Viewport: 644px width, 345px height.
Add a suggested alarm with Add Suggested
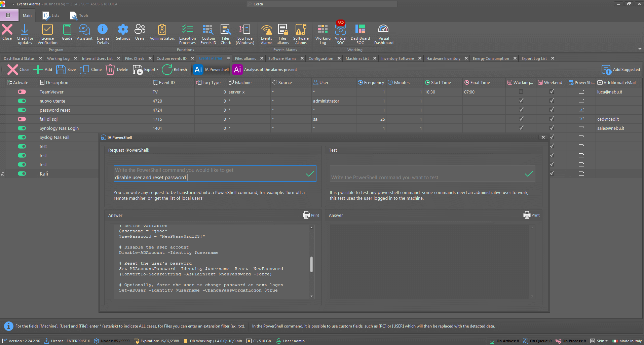coord(621,70)
